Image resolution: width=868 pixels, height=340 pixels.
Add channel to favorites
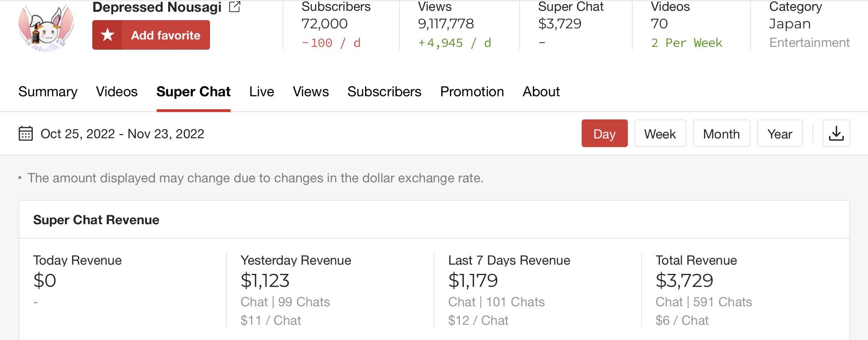point(151,35)
